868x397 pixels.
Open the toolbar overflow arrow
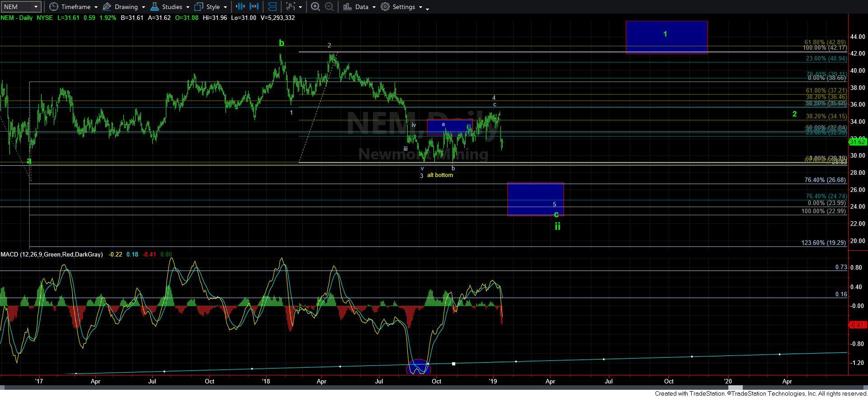[x=428, y=8]
